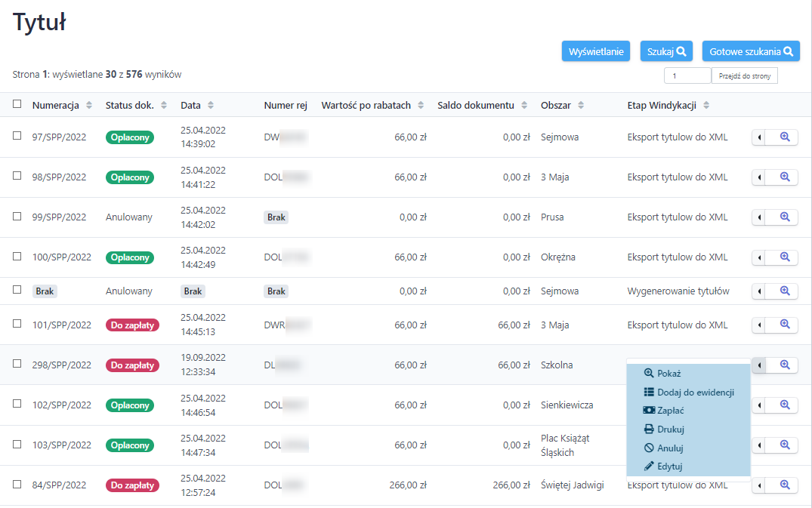
Task: Tick checkbox for 298/SPP/2022
Action: pos(17,364)
